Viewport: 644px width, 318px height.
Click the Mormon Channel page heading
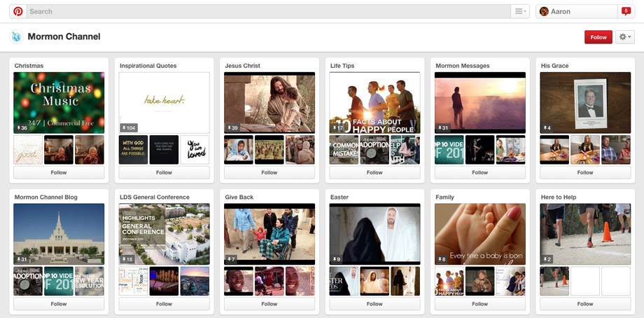click(x=64, y=36)
